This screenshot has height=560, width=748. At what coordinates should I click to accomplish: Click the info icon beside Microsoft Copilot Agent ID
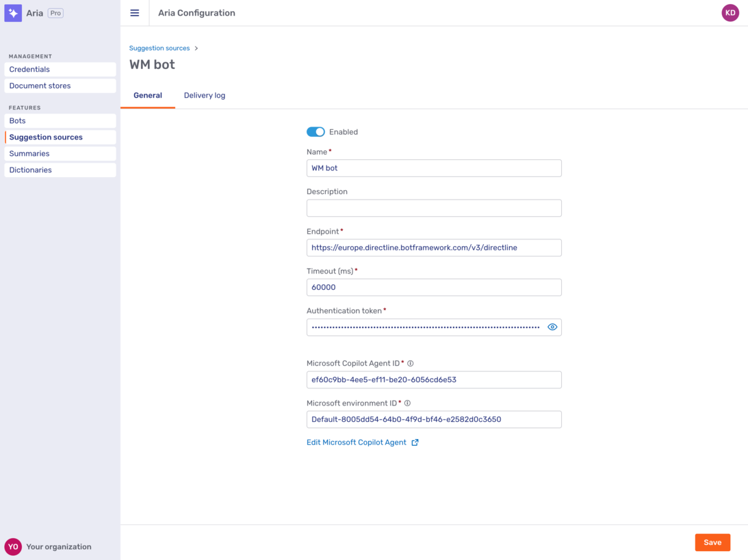410,363
